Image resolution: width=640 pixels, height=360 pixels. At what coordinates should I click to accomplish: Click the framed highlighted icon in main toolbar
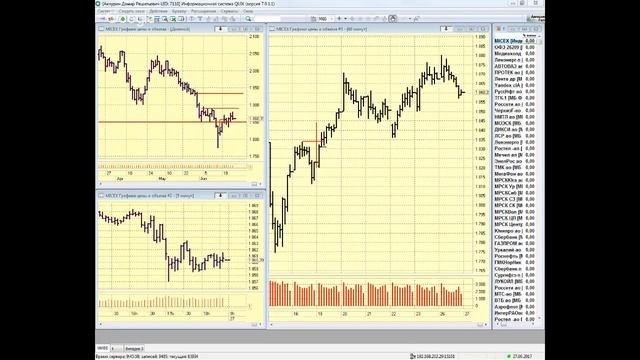click(x=393, y=18)
